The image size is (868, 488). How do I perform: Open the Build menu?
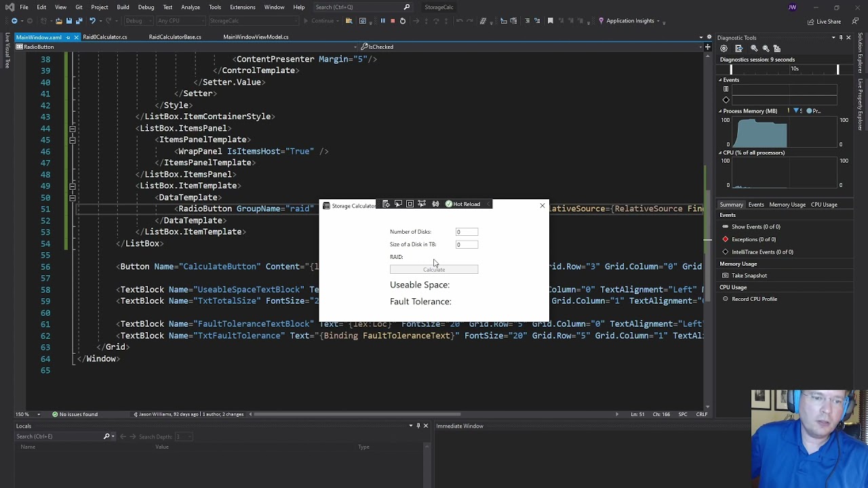pyautogui.click(x=123, y=7)
